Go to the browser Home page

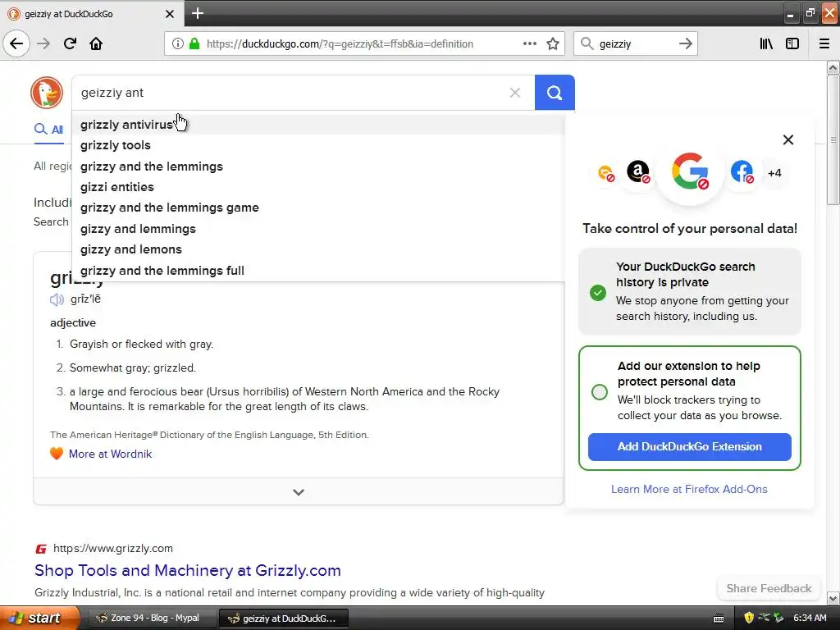pyautogui.click(x=96, y=43)
